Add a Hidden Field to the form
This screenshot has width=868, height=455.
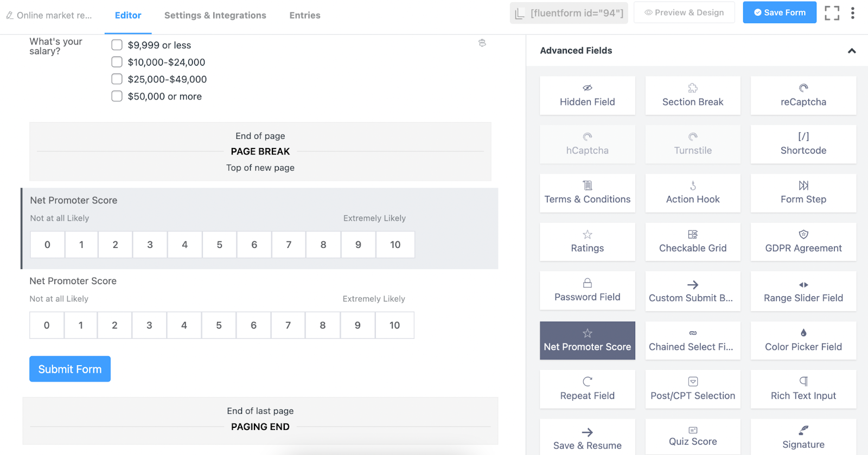[x=587, y=95]
